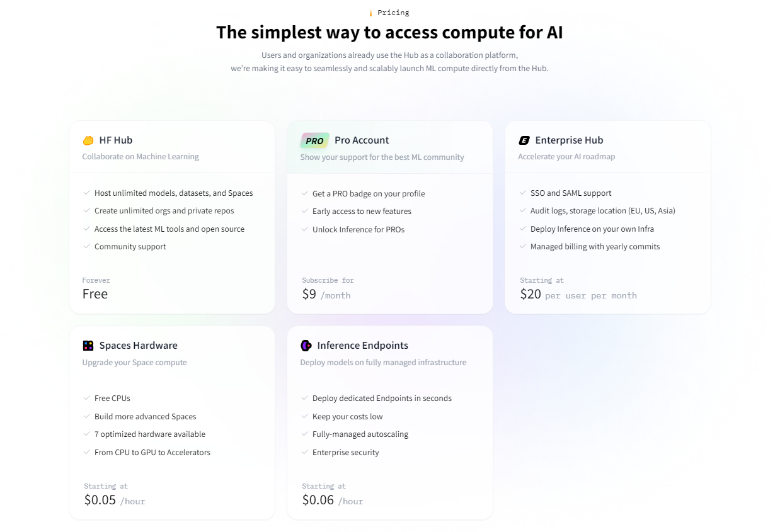Click the Forever Free price label
The image size is (780, 532).
(96, 288)
